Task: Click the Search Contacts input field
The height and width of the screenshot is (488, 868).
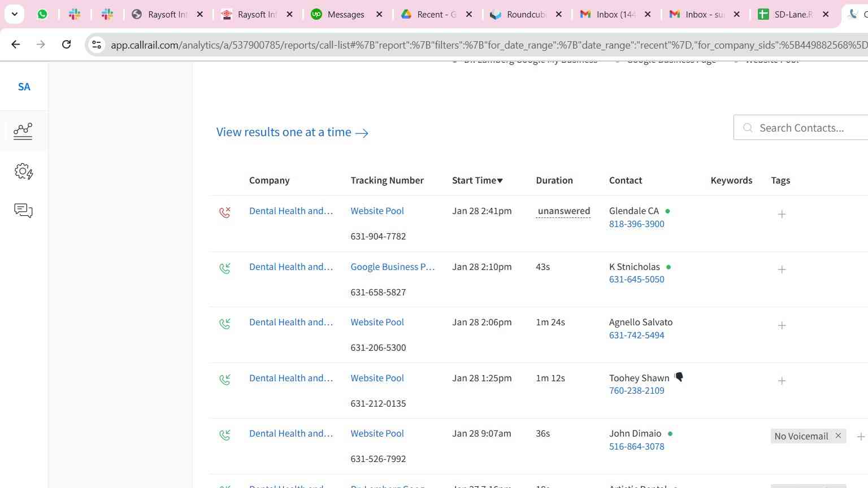Action: pos(801,128)
